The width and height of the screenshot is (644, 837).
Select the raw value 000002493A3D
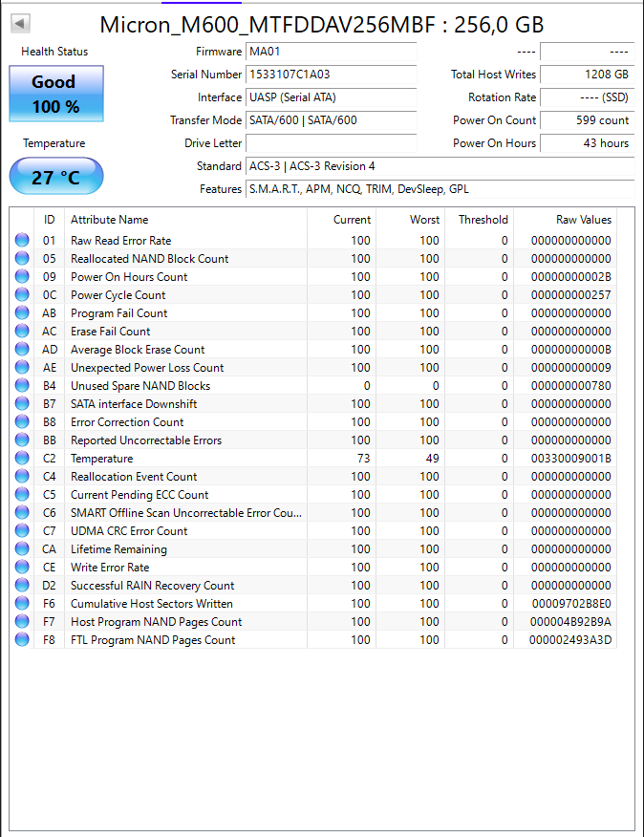[570, 640]
